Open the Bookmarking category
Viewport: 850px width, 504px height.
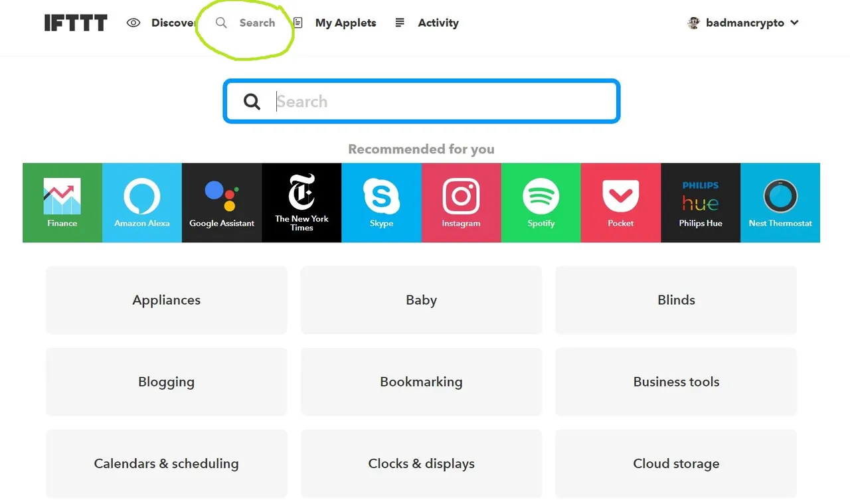click(x=421, y=382)
